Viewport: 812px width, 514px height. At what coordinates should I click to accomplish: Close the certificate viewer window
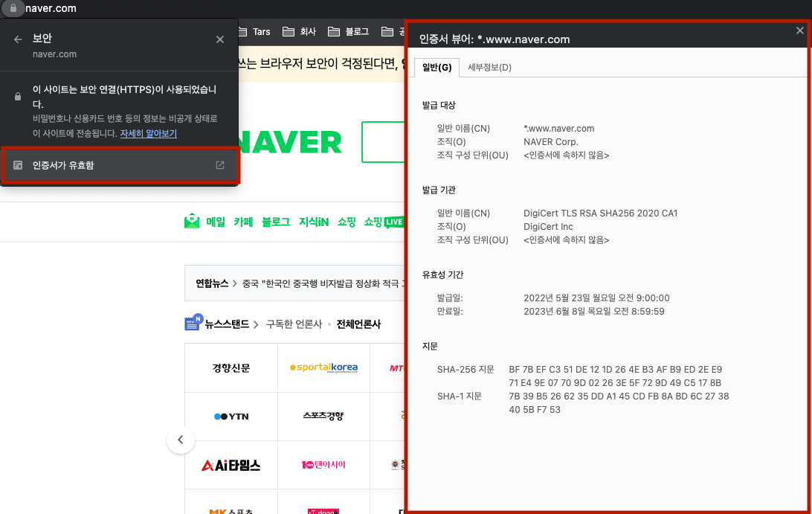point(800,30)
